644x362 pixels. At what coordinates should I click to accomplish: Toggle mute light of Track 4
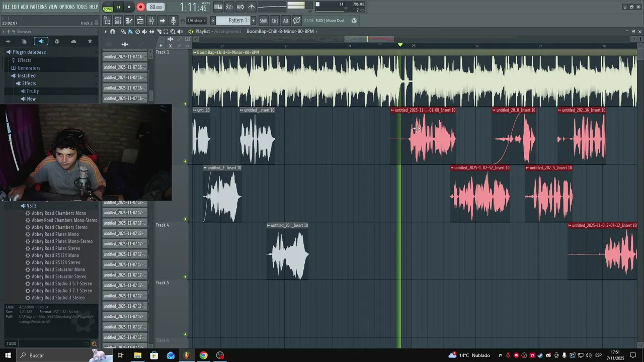[x=185, y=277]
